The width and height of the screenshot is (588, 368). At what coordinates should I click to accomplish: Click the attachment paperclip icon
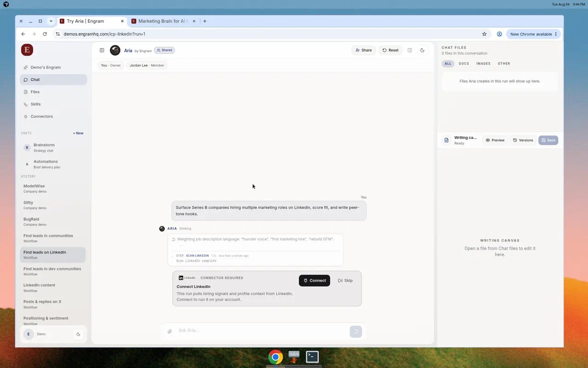170,331
